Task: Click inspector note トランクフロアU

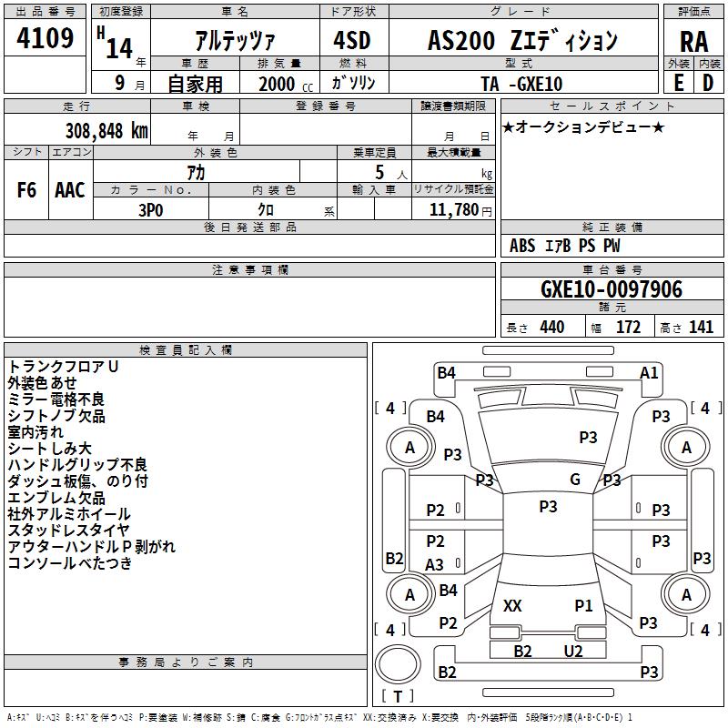Action: pyautogui.click(x=63, y=367)
